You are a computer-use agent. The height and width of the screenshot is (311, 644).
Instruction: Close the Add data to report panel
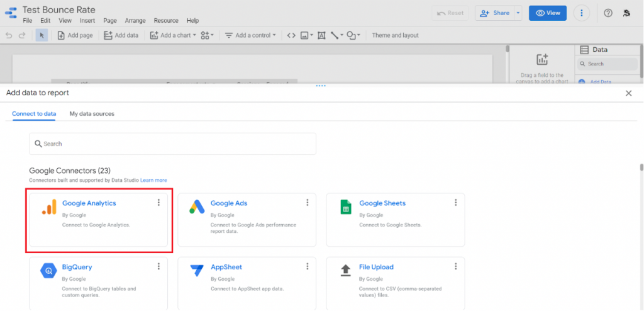pos(628,93)
